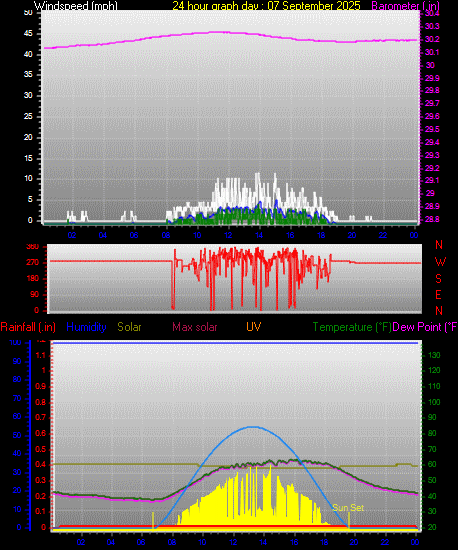Click the peak of the blue max solar curve
Image resolution: width=458 pixels, height=550 pixels.
coord(253,427)
